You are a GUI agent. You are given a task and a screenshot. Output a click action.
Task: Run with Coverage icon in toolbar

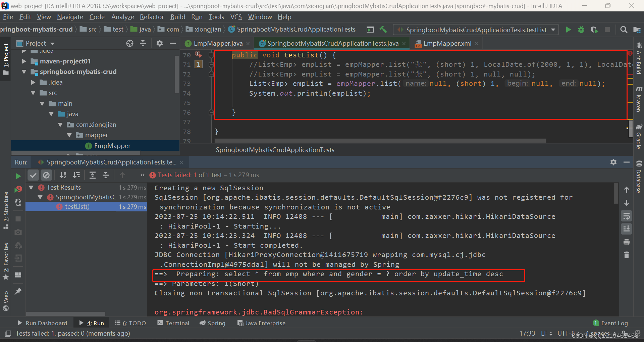pyautogui.click(x=594, y=30)
